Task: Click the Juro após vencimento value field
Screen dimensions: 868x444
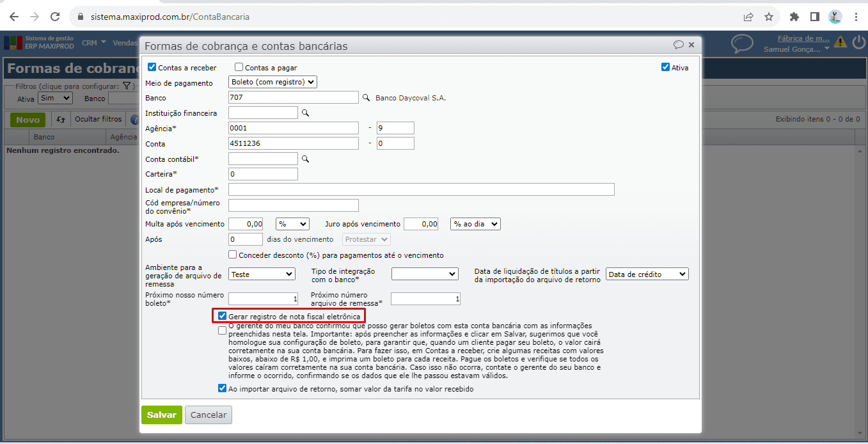Action: tap(421, 224)
